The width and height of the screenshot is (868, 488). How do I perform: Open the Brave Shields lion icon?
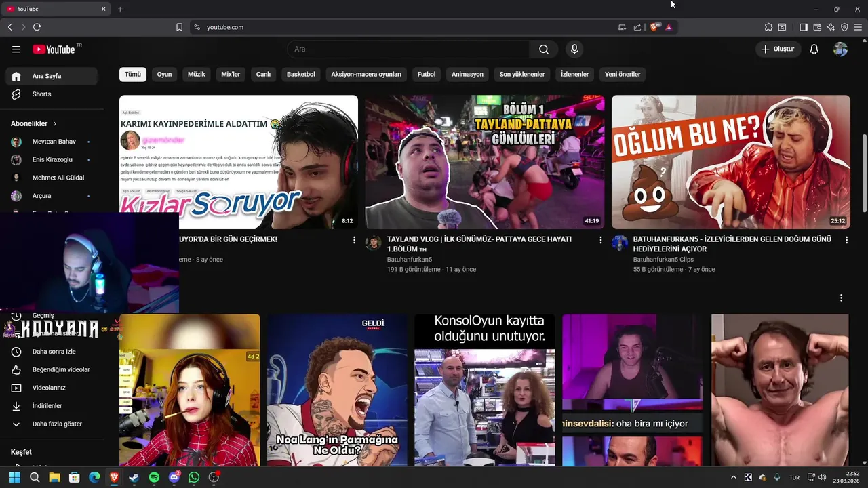point(654,27)
